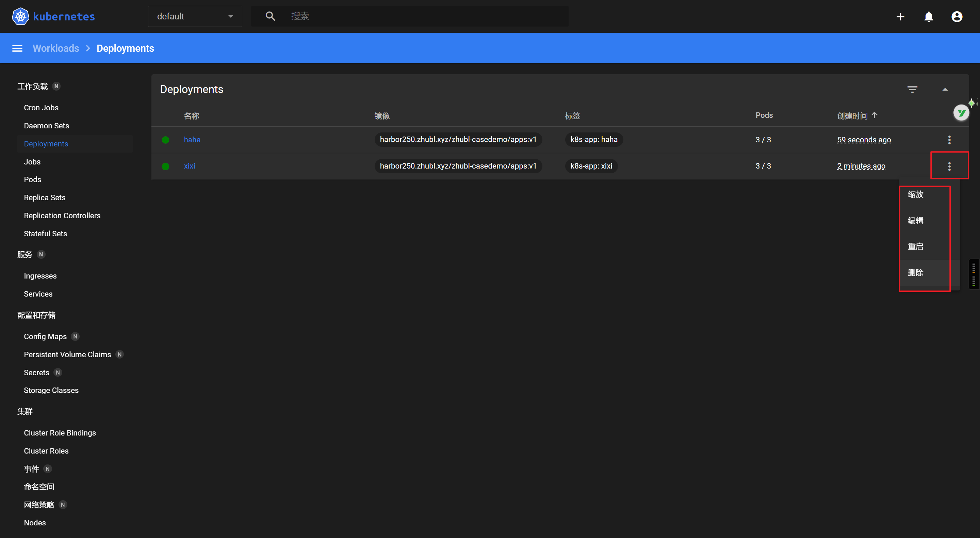The image size is (980, 538).
Task: Select 缩放 from the context menu
Action: point(916,194)
